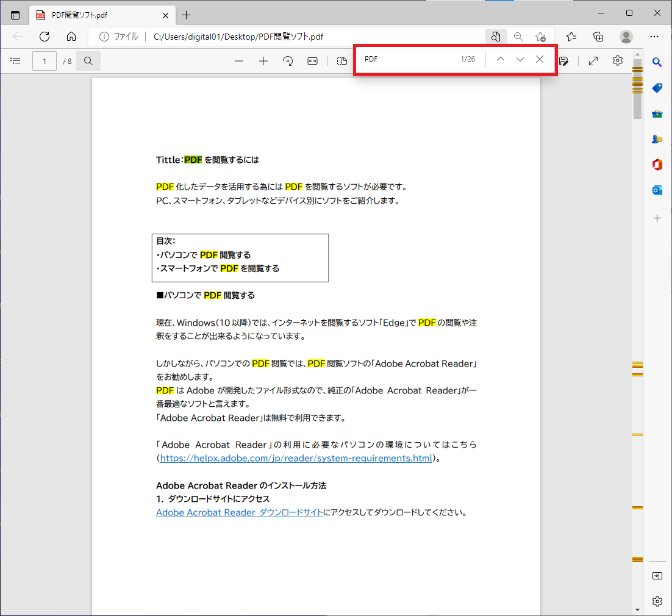Open PDF toolbar settings gear
Viewport: 672px width, 616px height.
click(618, 61)
